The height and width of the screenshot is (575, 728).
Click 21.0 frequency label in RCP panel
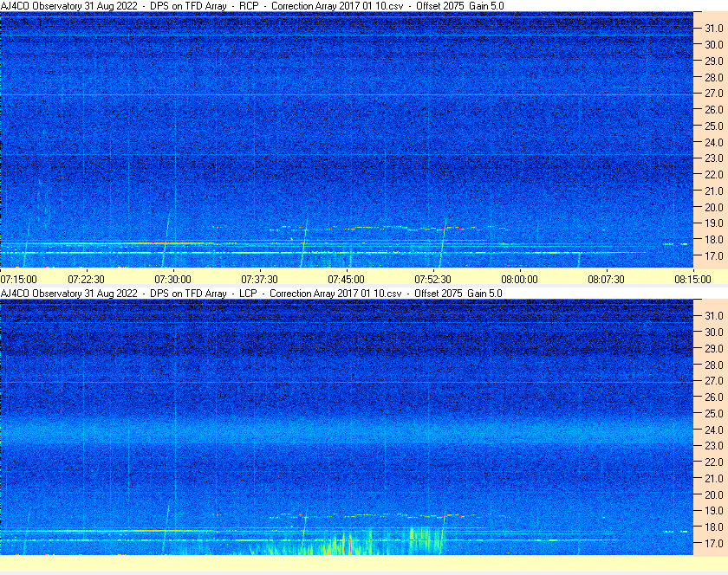click(714, 191)
